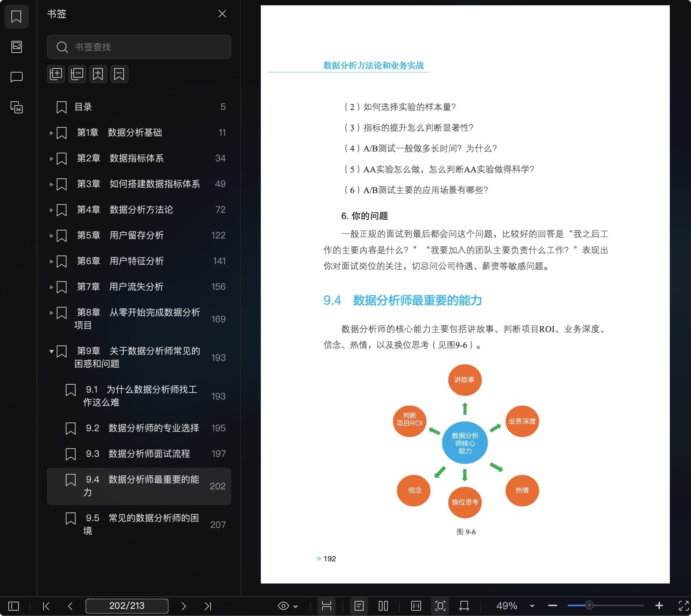This screenshot has height=616, width=691.
Task: Click the 讲故事 circle in diagram
Action: coord(465,380)
